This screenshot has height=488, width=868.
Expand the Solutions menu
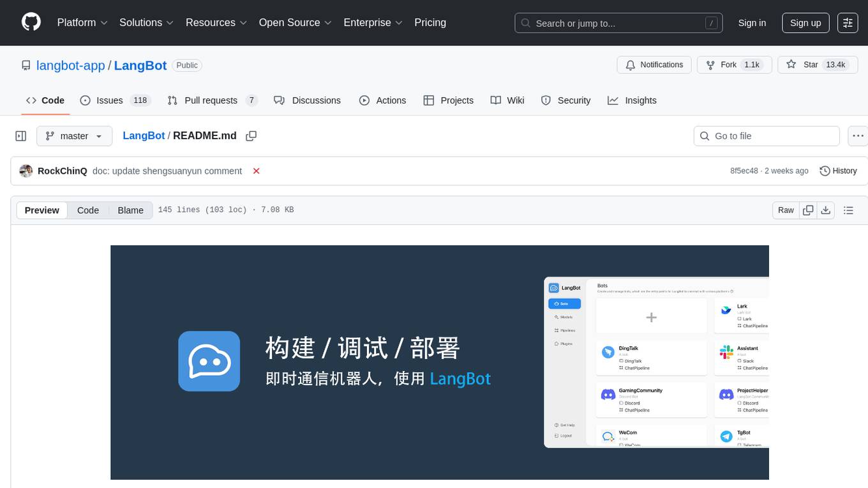(147, 22)
